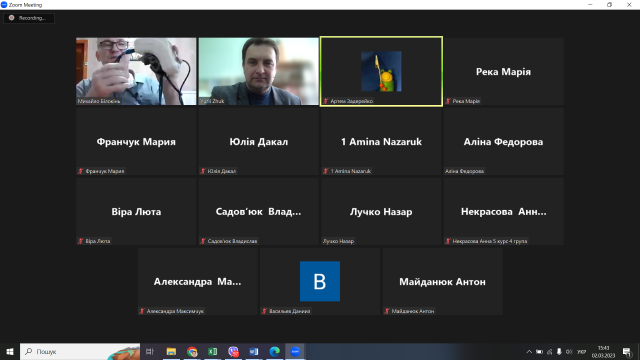Click the large 1 Amina Nazaruk name

point(381,142)
